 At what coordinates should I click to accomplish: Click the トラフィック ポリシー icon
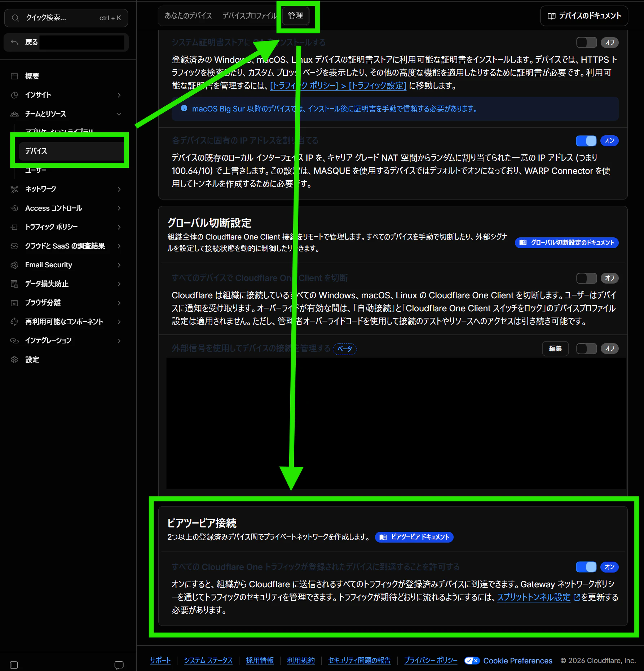pyautogui.click(x=14, y=227)
